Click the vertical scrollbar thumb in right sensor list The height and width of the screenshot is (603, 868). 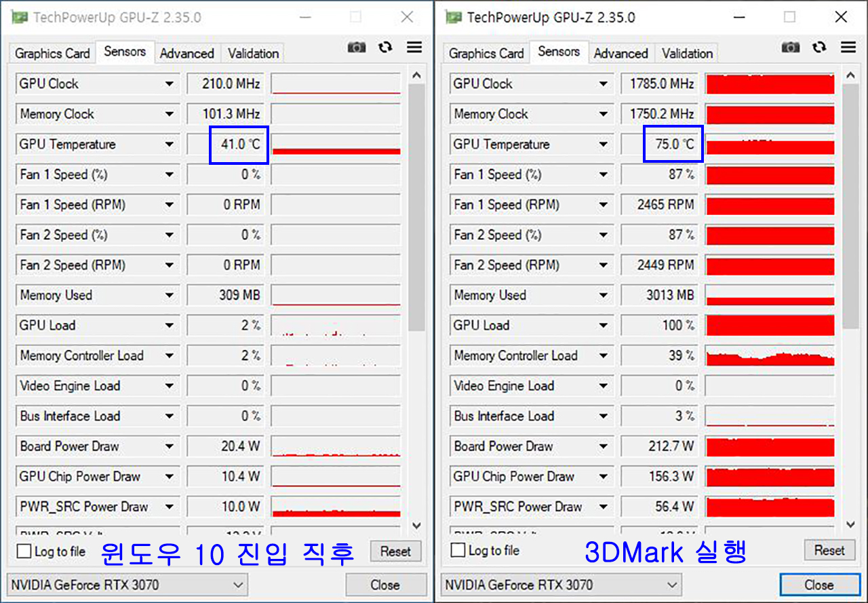pos(850,203)
